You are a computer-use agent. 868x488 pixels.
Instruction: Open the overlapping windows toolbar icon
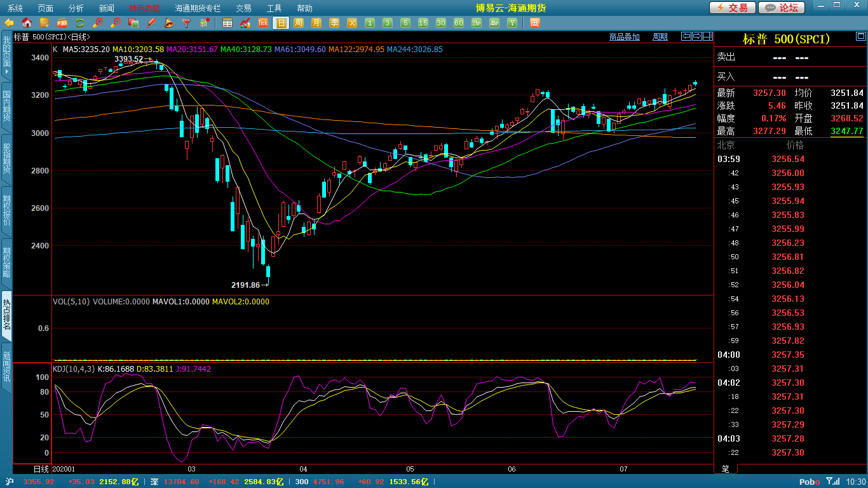point(133,23)
